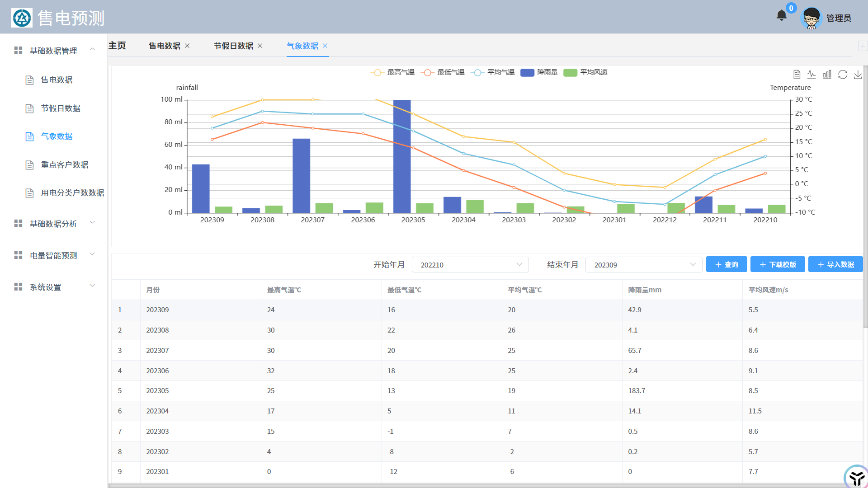This screenshot has height=488, width=868.
Task: Save chart as image download icon
Action: (858, 75)
